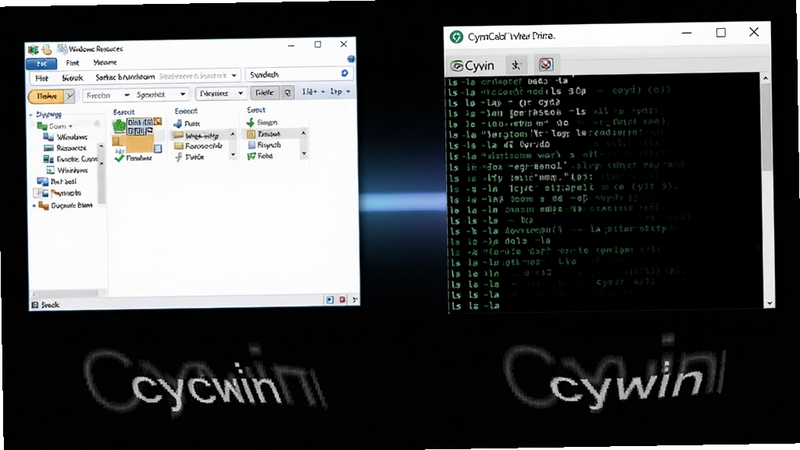This screenshot has height=450, width=800.
Task: Select the Resource item in the tree
Action: [65, 148]
